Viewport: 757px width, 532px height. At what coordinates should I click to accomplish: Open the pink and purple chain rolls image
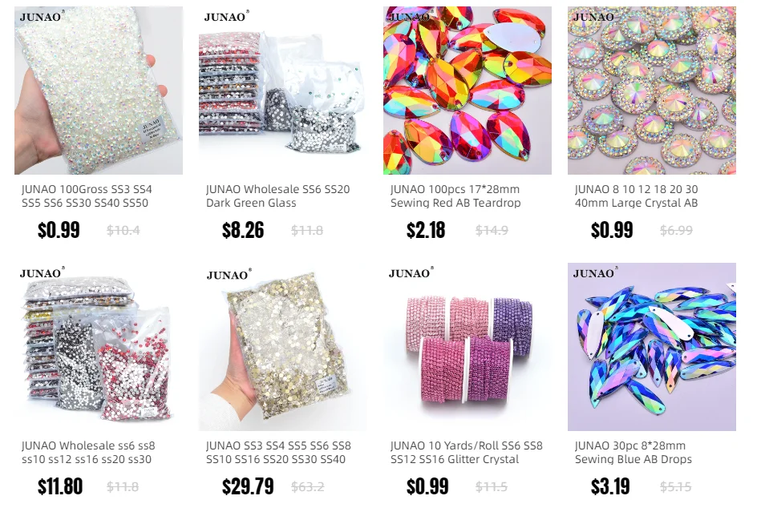coord(468,347)
